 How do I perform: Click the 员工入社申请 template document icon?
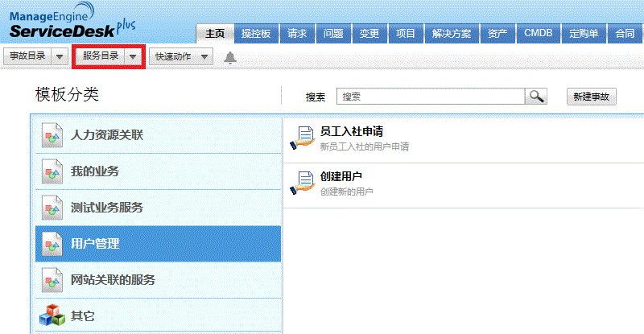tap(303, 138)
